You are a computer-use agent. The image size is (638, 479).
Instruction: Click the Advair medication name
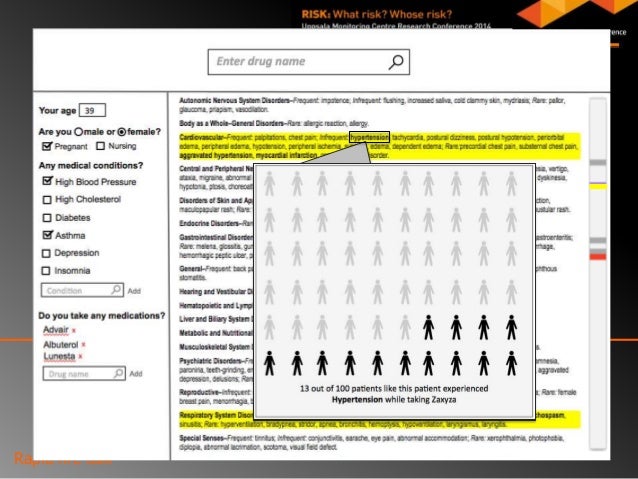pyautogui.click(x=56, y=330)
